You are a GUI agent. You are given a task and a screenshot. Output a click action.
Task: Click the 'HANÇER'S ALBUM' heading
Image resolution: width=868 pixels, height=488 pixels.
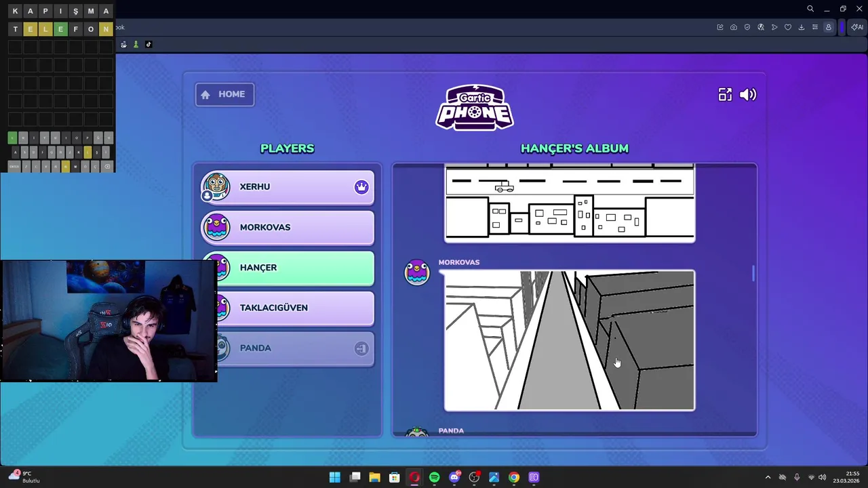pos(574,148)
